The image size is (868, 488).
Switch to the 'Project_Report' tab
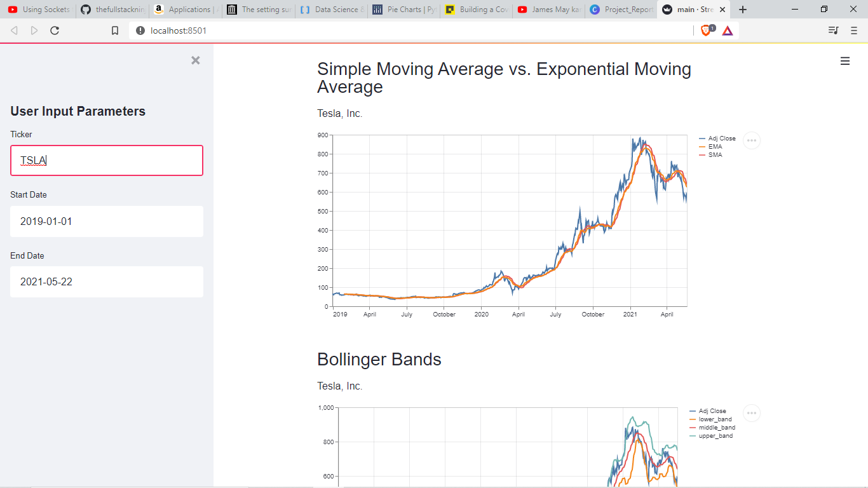point(621,10)
